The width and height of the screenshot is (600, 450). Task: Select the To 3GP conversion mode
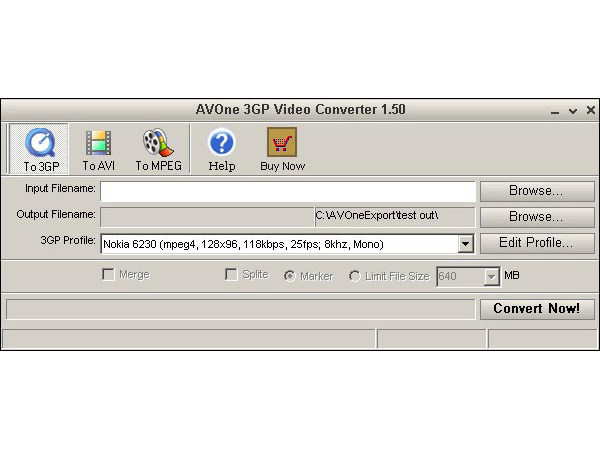pyautogui.click(x=39, y=149)
